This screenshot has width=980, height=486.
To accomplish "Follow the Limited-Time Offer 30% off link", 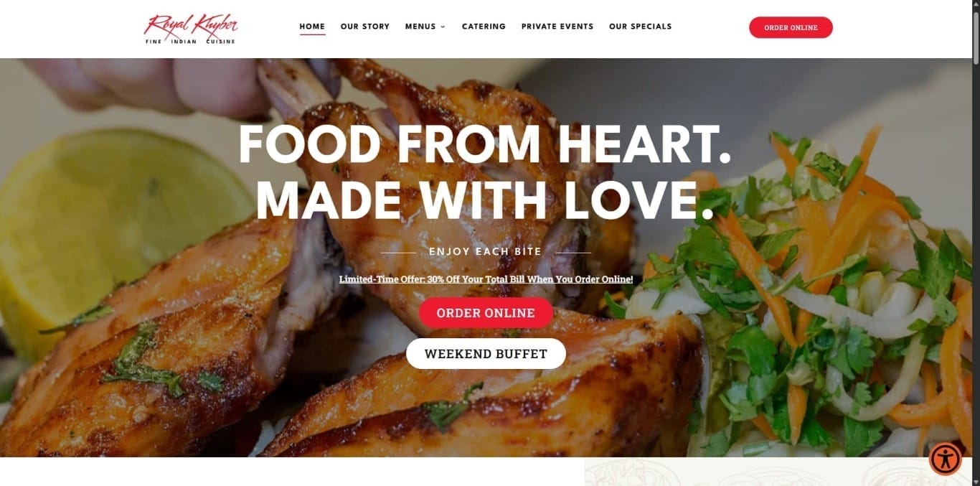I will coord(486,279).
